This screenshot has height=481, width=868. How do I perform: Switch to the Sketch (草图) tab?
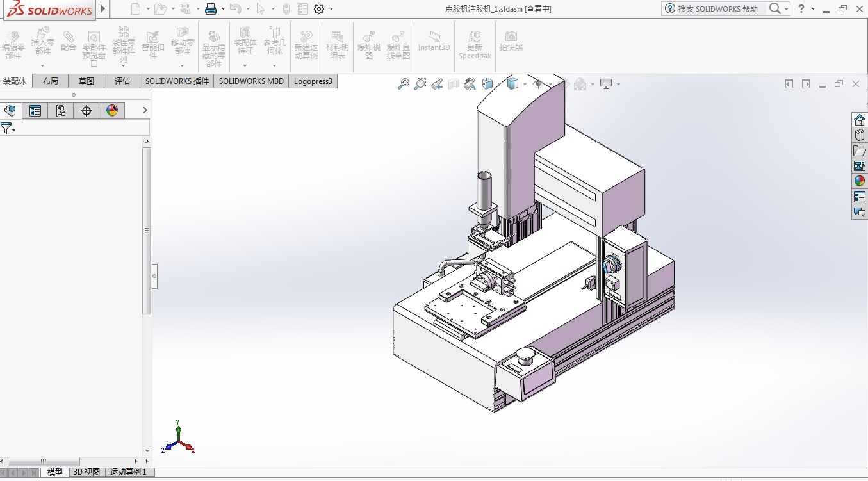[x=86, y=81]
